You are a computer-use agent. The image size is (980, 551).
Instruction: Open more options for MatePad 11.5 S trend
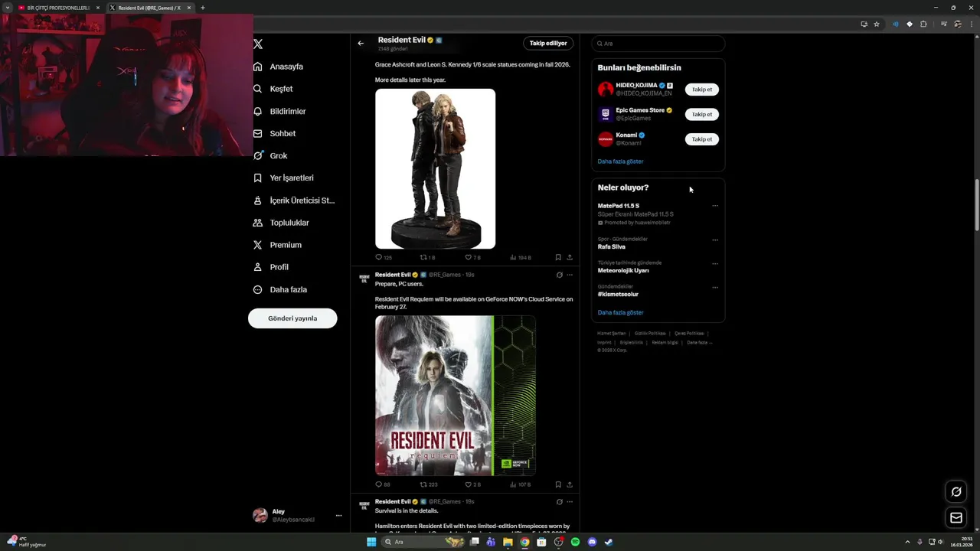[x=715, y=206]
